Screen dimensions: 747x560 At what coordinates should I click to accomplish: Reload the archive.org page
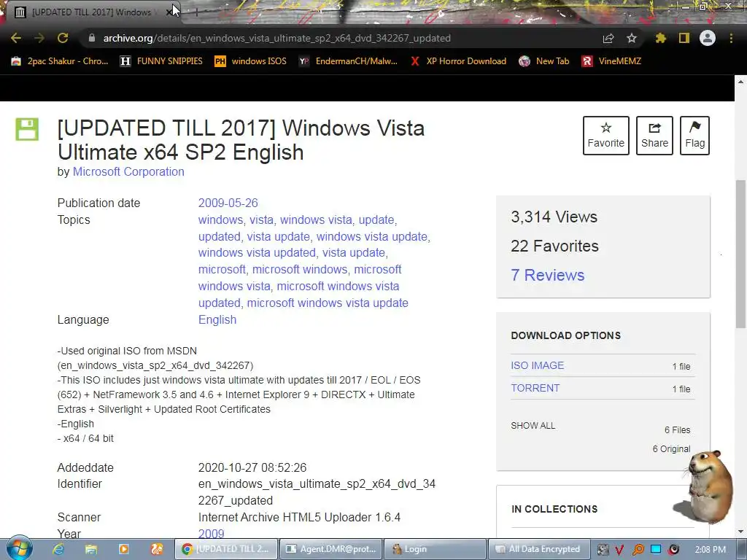(63, 38)
